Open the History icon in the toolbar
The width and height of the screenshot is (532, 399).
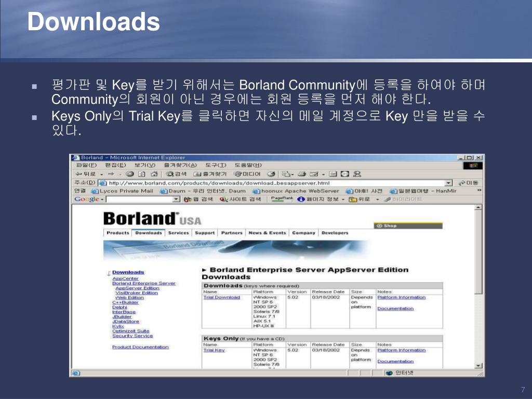point(271,174)
